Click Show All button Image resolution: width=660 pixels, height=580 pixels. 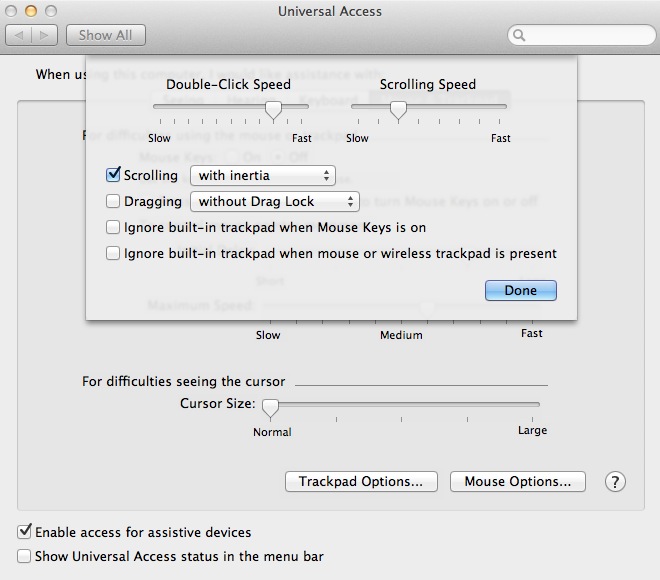pyautogui.click(x=106, y=35)
